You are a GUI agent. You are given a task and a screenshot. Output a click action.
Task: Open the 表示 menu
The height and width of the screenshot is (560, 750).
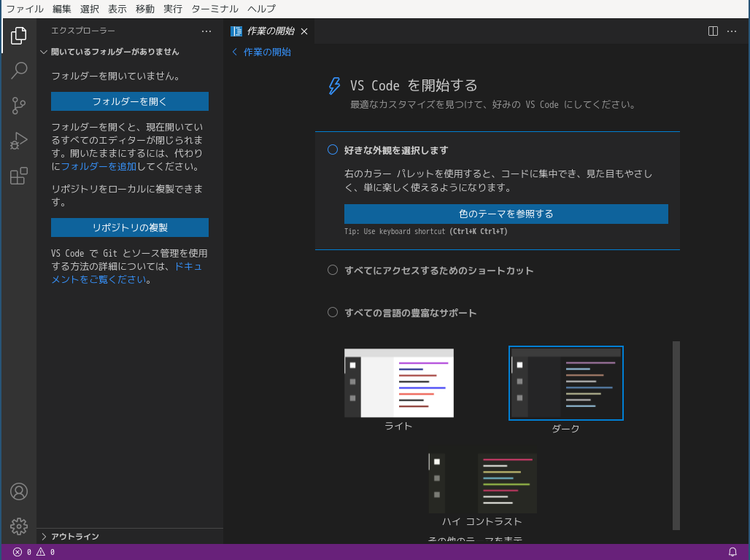click(x=117, y=9)
